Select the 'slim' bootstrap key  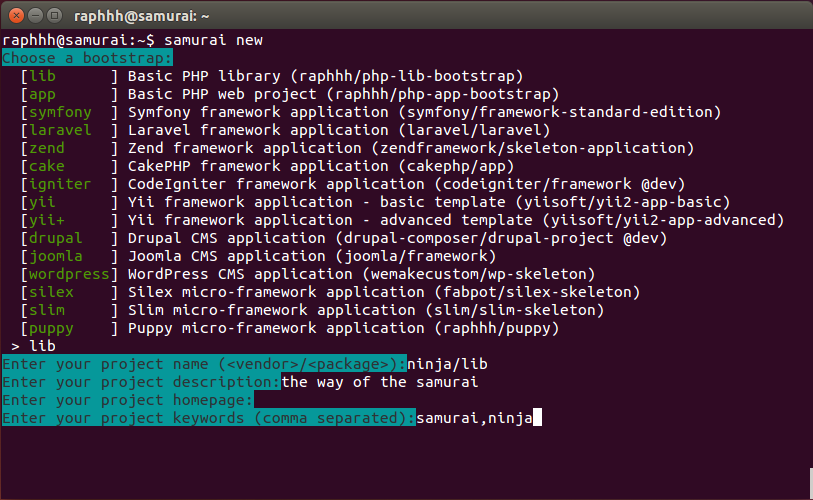47,310
